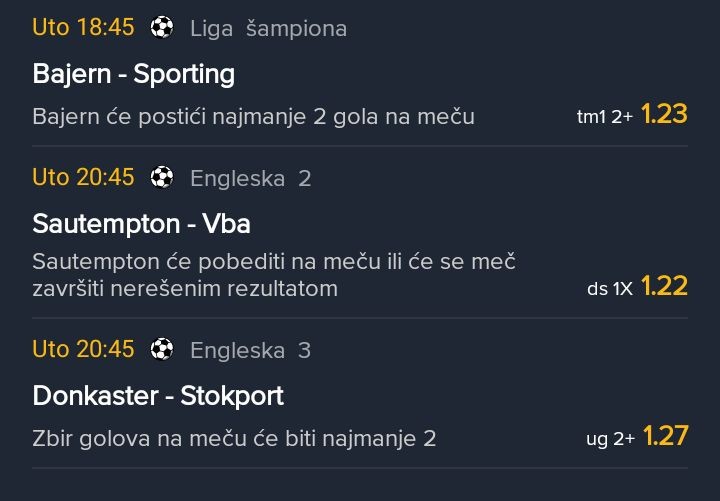The width and height of the screenshot is (720, 501).
Task: Click the Bajern at least 2 goals description
Action: point(253,117)
